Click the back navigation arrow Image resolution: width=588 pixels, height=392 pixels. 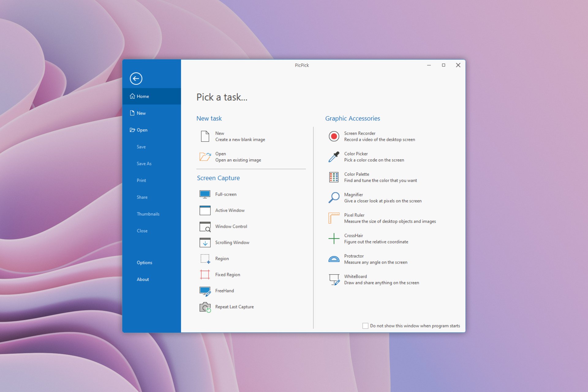click(x=137, y=78)
